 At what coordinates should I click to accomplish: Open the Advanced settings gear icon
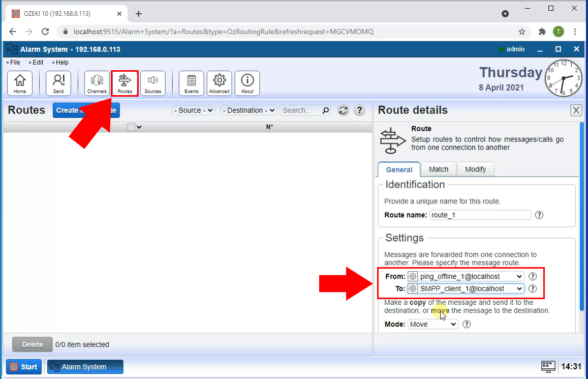point(220,83)
